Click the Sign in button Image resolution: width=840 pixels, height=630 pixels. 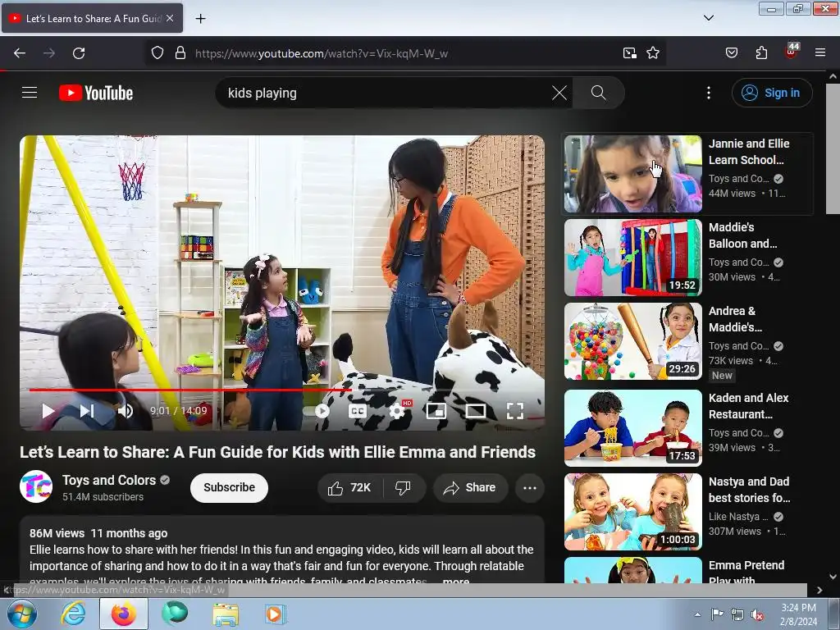pos(771,93)
